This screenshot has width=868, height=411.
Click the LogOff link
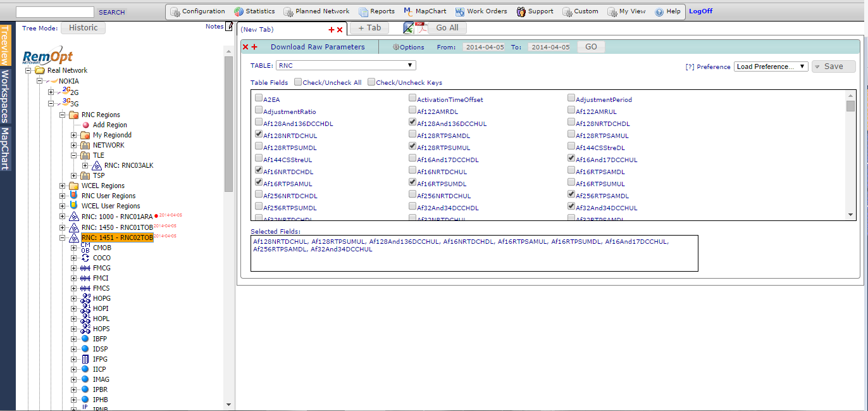[700, 11]
